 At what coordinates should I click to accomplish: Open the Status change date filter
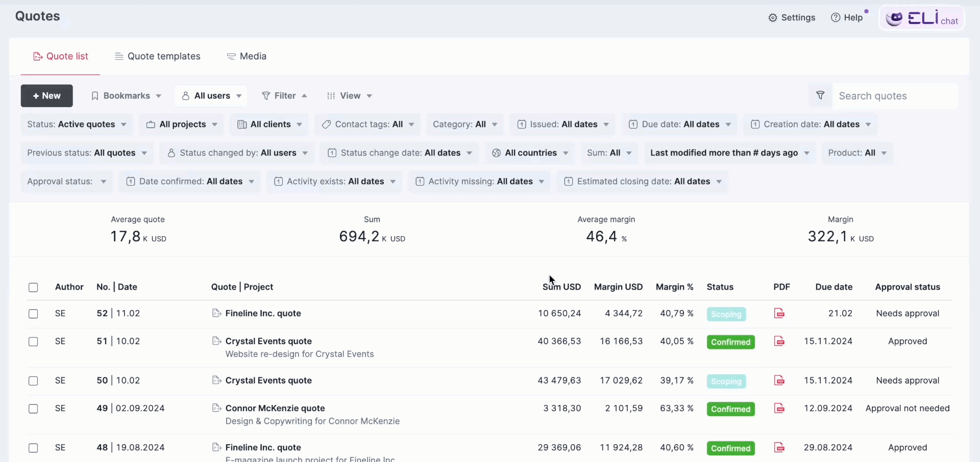400,153
